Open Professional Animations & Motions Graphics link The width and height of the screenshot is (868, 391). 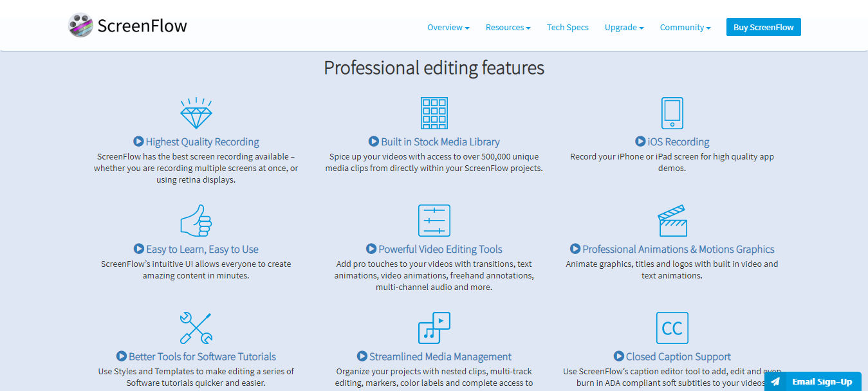point(679,250)
